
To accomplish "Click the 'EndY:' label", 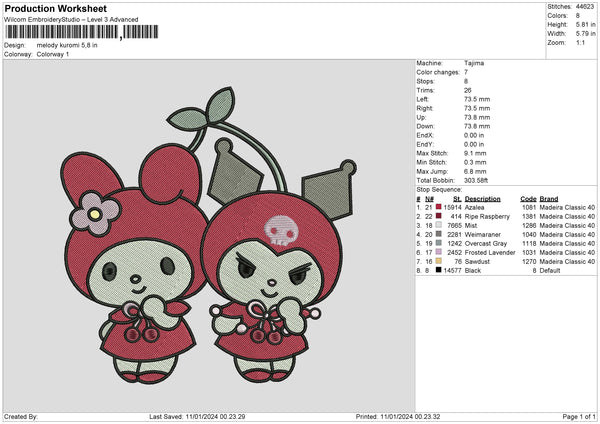I will [x=425, y=144].
